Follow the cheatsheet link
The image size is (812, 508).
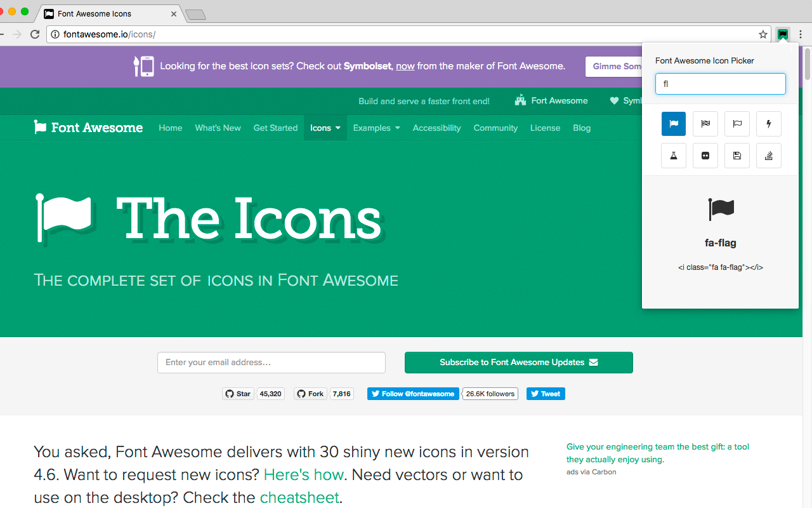click(x=299, y=497)
